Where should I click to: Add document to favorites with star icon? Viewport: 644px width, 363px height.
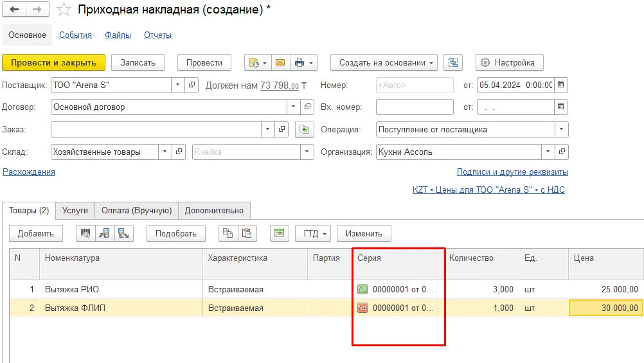coord(64,10)
